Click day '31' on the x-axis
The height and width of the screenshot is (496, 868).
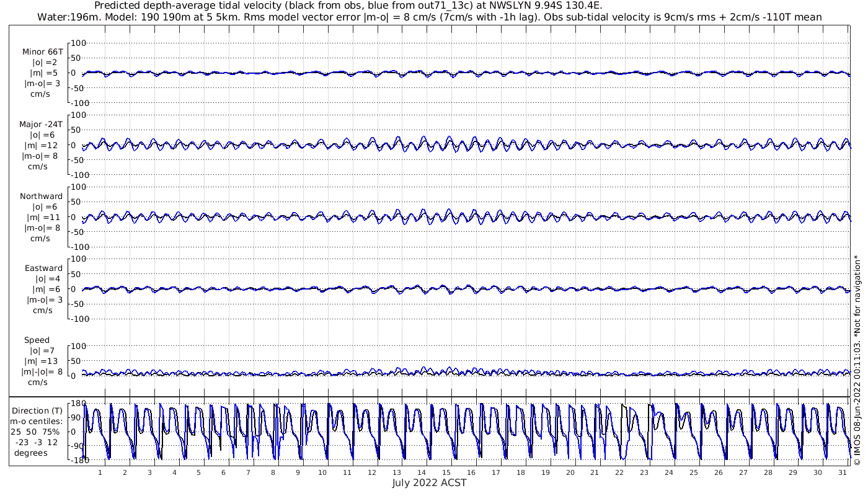(842, 472)
